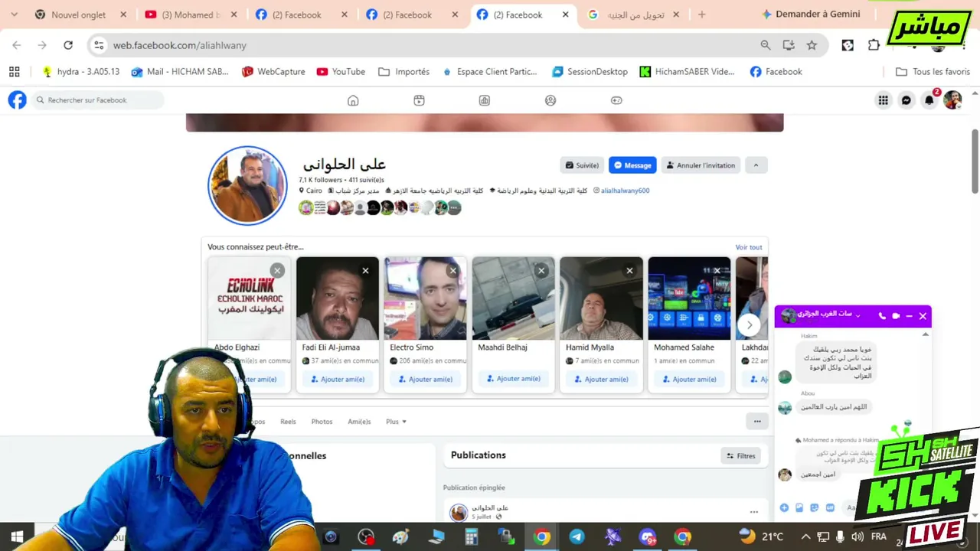Start a voice call in the chat window
This screenshot has height=551, width=980.
[882, 315]
